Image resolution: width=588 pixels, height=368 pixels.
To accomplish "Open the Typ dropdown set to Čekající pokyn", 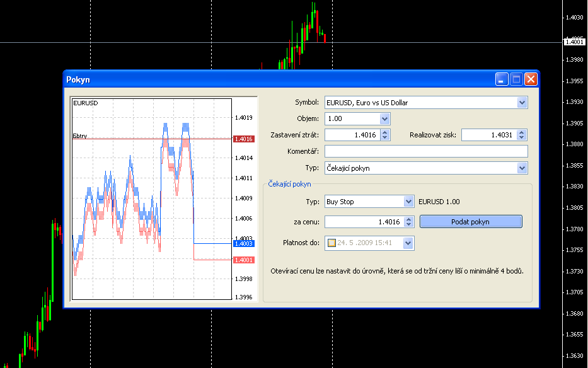I will pos(521,168).
